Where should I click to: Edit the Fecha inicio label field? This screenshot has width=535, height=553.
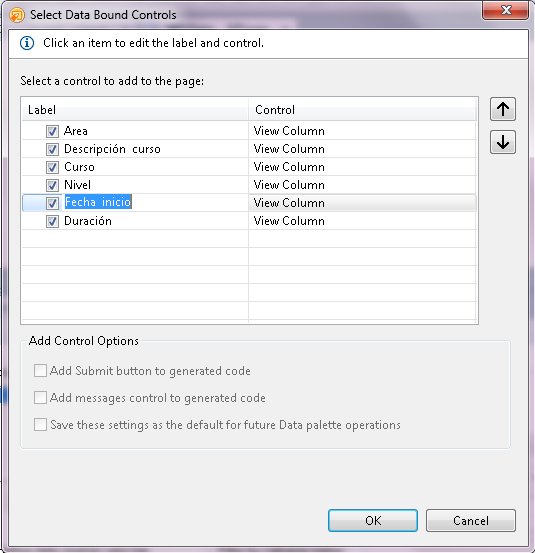98,202
